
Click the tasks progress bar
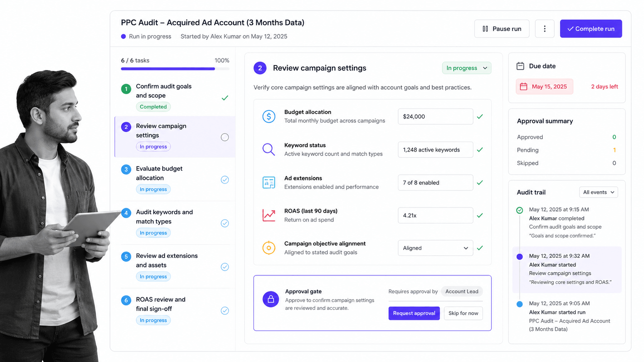[175, 69]
